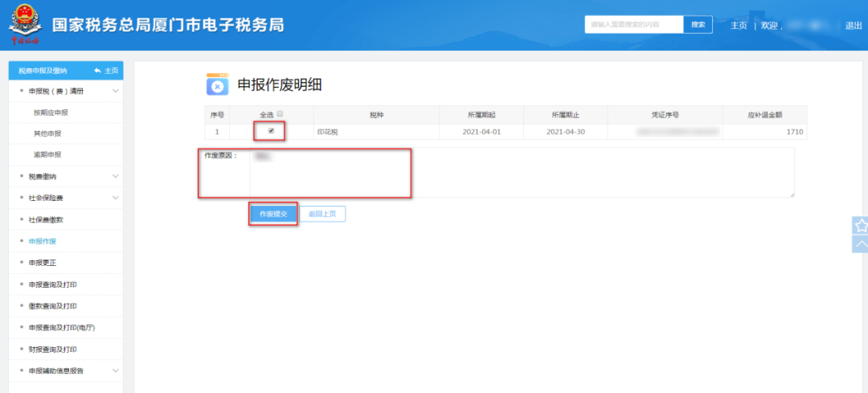Click the 申报作废明细 header icon
Image resolution: width=868 pixels, height=393 pixels.
[x=217, y=85]
